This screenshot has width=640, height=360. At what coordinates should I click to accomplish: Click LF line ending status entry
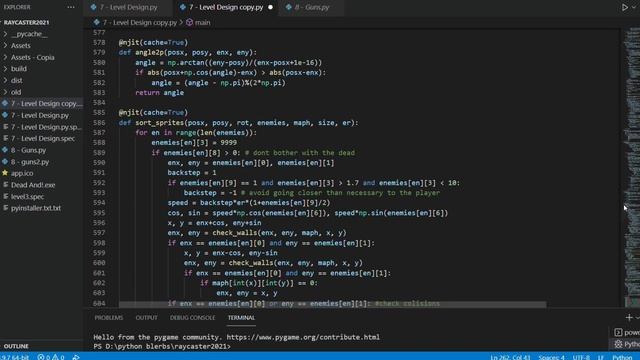point(601,357)
